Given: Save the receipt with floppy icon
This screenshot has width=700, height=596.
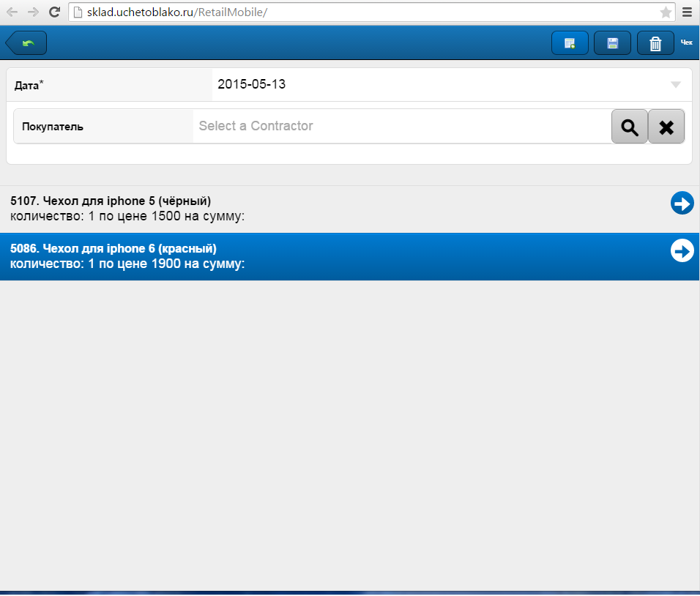Looking at the screenshot, I should point(612,43).
